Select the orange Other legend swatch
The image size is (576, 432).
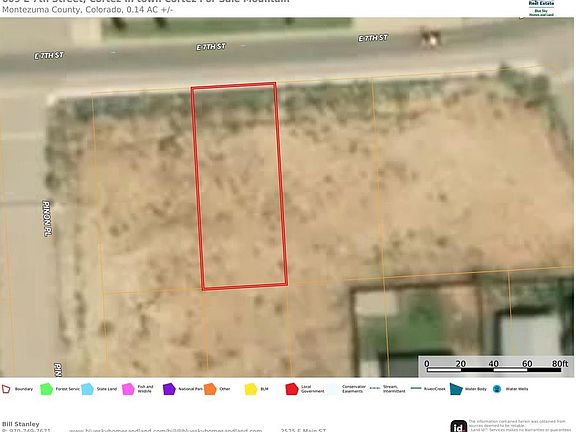[210, 389]
